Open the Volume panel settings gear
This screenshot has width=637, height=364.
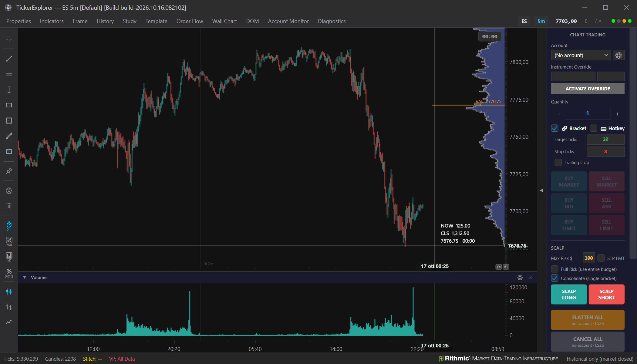pyautogui.click(x=520, y=278)
